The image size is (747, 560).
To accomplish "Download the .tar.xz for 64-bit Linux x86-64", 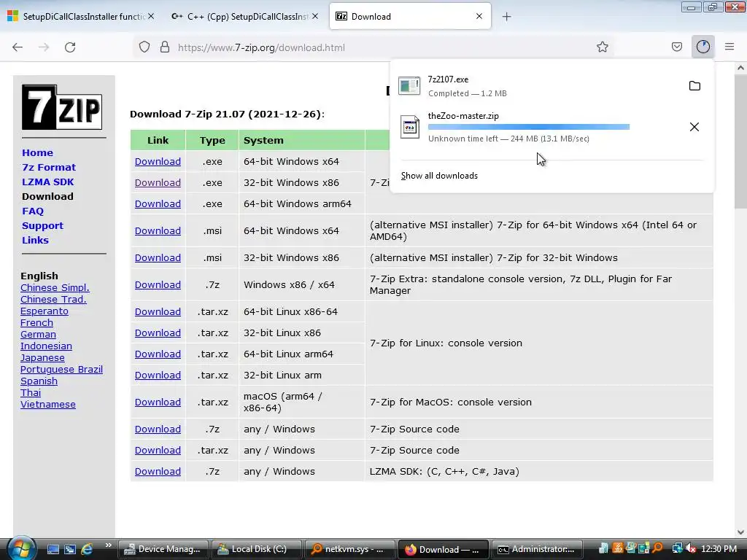I will [x=158, y=311].
